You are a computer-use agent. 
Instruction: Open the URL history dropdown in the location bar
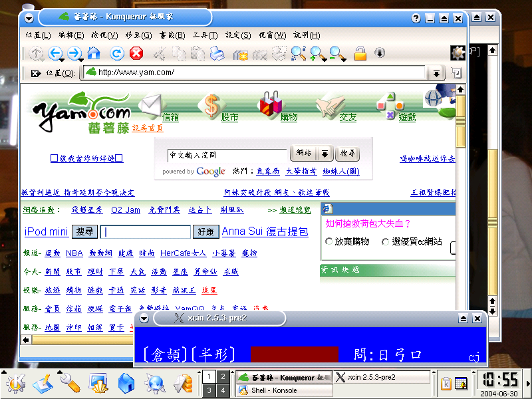(436, 73)
